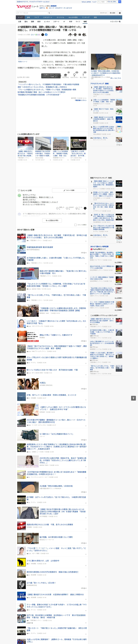Click the back-to-top arrow button
138x644 pixels.
pyautogui.click(x=133, y=398)
